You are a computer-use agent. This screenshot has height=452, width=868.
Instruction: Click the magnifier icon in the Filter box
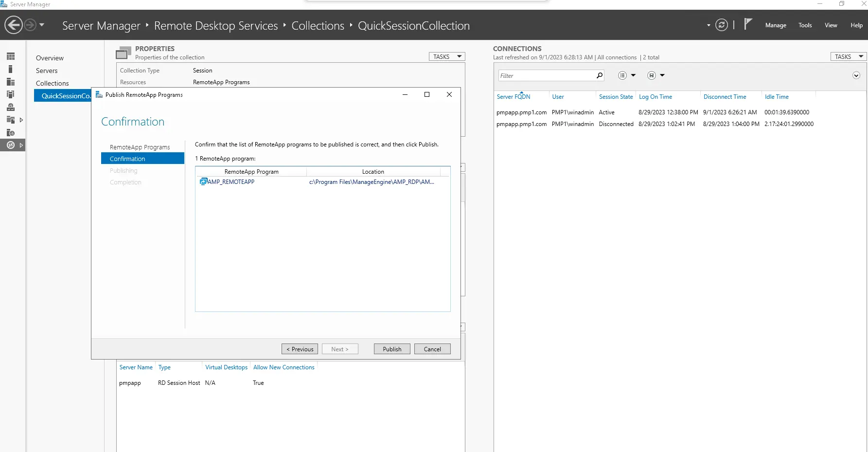(600, 75)
